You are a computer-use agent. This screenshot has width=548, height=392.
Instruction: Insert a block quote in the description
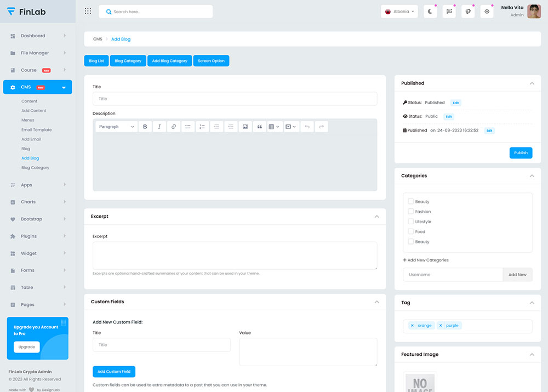click(260, 127)
